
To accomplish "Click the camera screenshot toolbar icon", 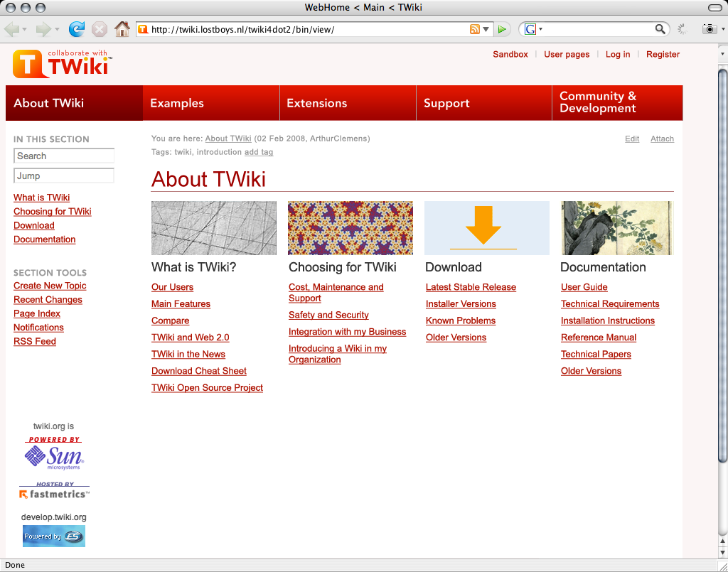I will pos(709,29).
